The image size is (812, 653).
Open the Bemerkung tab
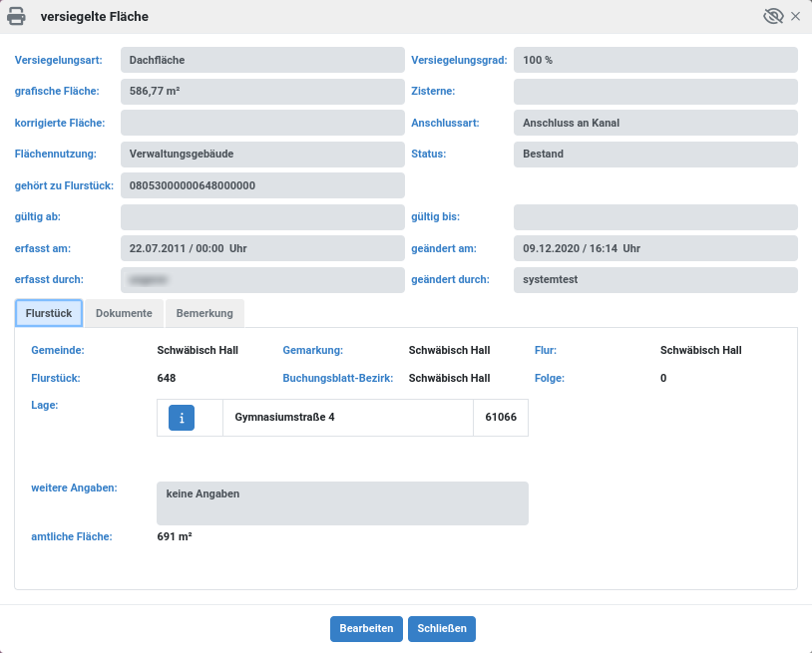(x=204, y=313)
